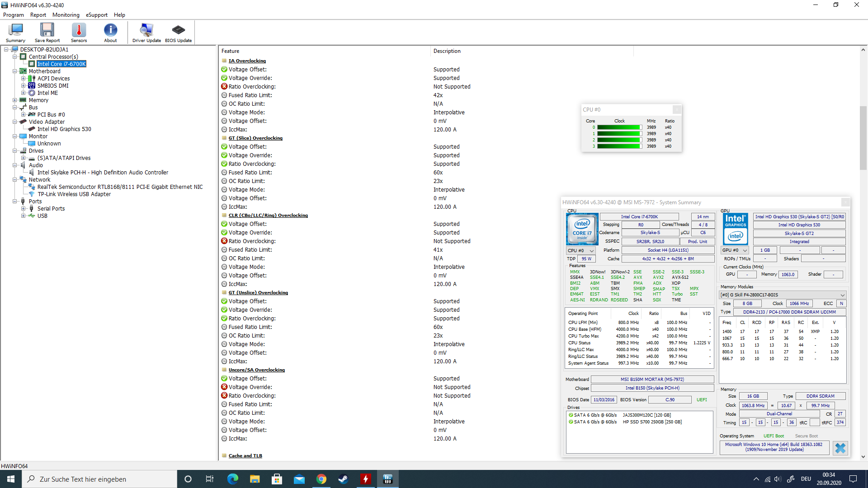Open the Memory Modules dropdown list
Viewport: 868px width, 488px height.
pyautogui.click(x=842, y=295)
